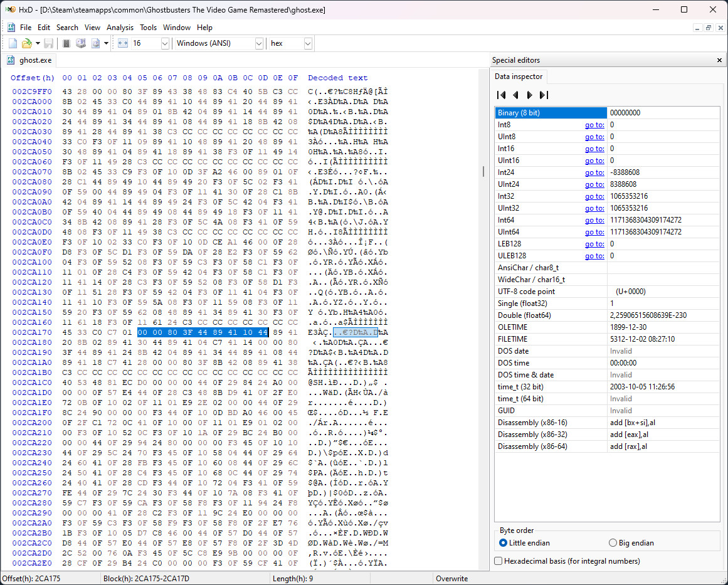Viewport: 728px width, 585px height.
Task: Click the Open file folder icon
Action: coord(27,43)
